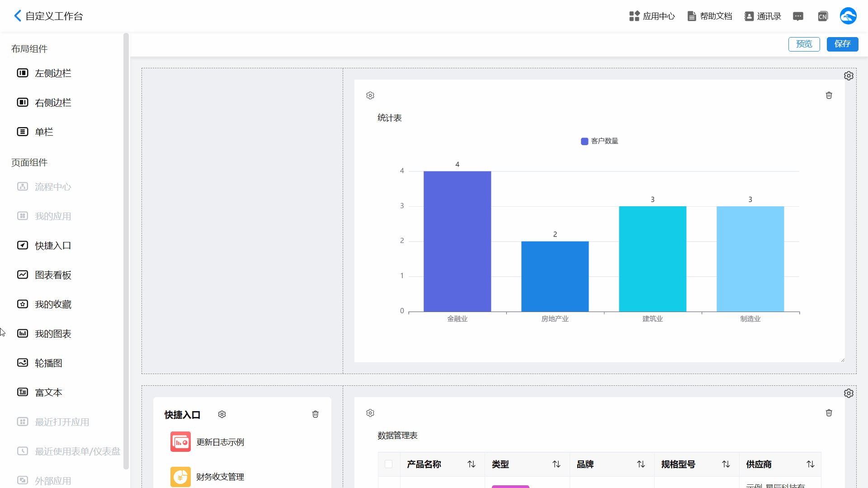Click the 预览 preview button
Screen dimensions: 868x488
coord(804,44)
